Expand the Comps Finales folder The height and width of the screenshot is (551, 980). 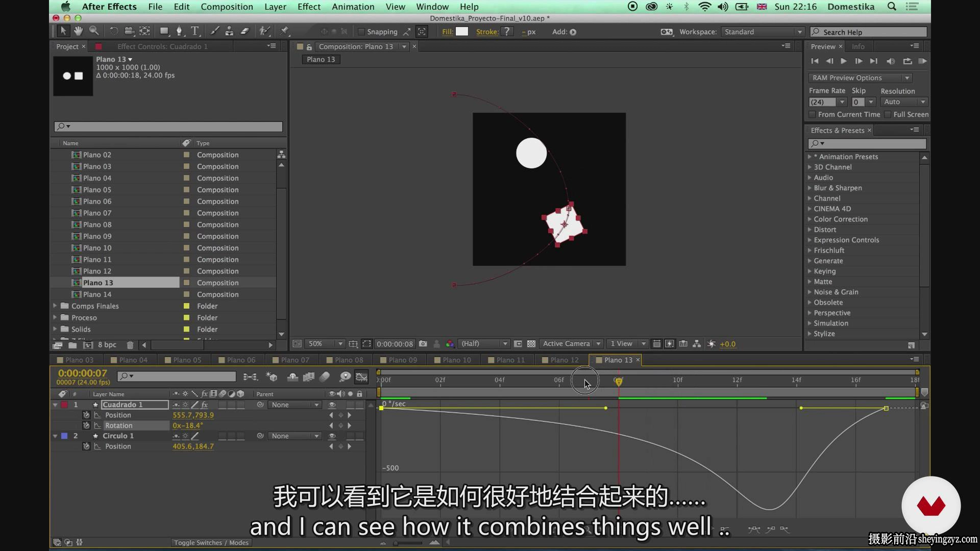coord(55,306)
